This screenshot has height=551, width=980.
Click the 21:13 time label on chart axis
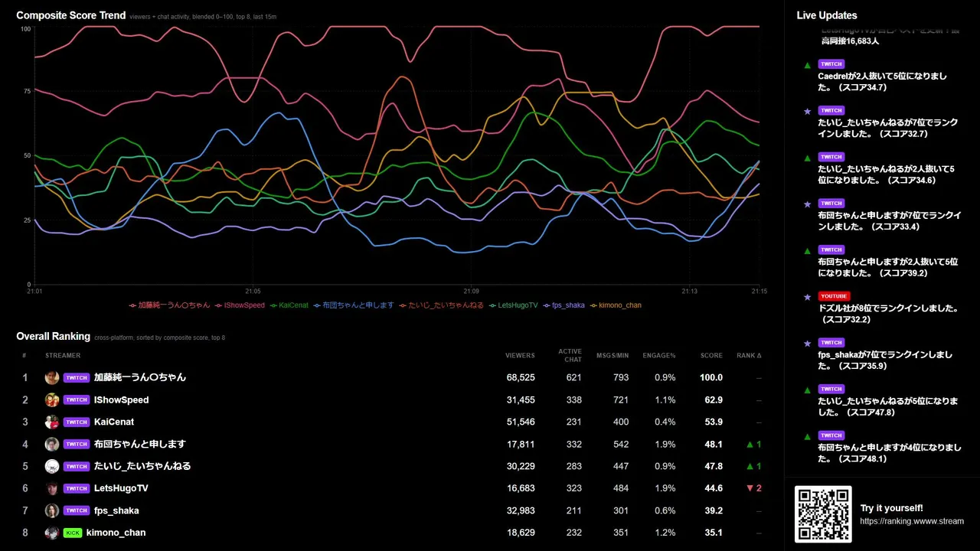(x=690, y=292)
